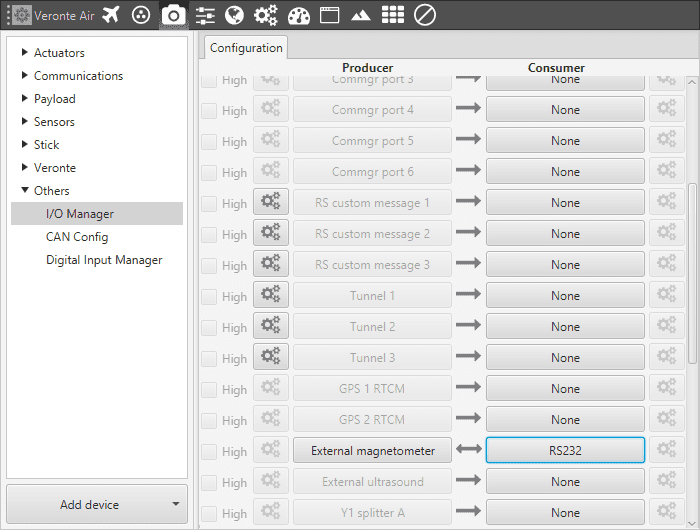Click the Y1 splitter A producer field
The height and width of the screenshot is (530, 700).
pos(372,512)
